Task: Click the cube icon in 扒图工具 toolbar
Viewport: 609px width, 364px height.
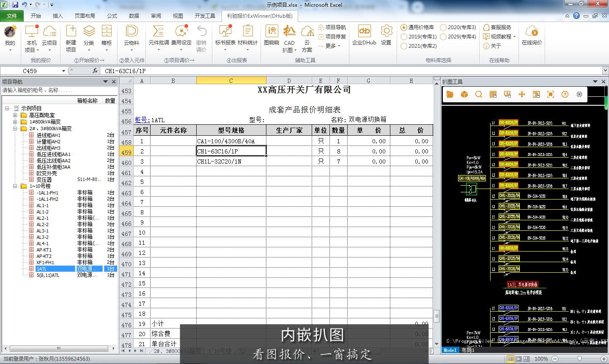Action: 464,94
